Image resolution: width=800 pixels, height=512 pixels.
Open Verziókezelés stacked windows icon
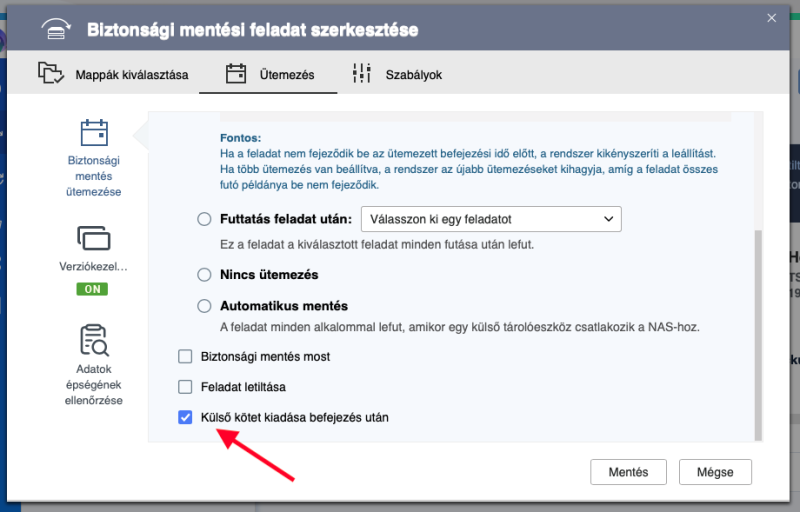point(94,238)
